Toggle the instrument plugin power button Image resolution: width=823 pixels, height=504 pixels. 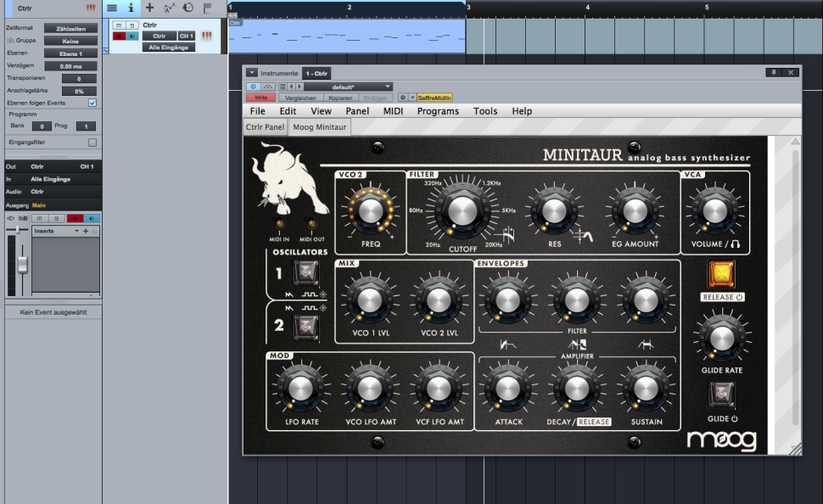point(253,87)
